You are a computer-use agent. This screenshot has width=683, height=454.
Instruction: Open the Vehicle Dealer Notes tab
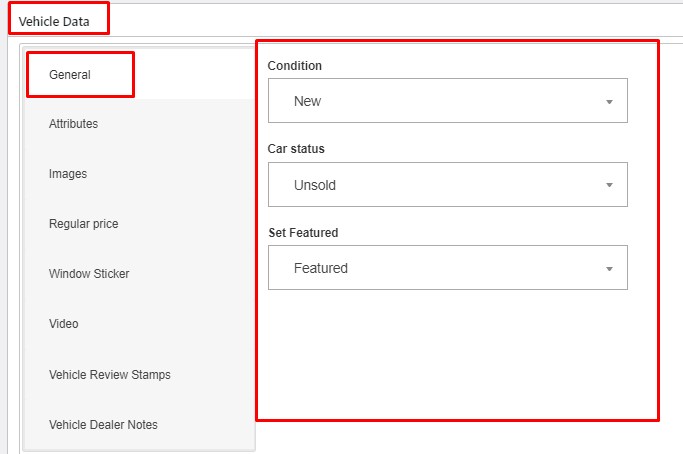pos(103,425)
